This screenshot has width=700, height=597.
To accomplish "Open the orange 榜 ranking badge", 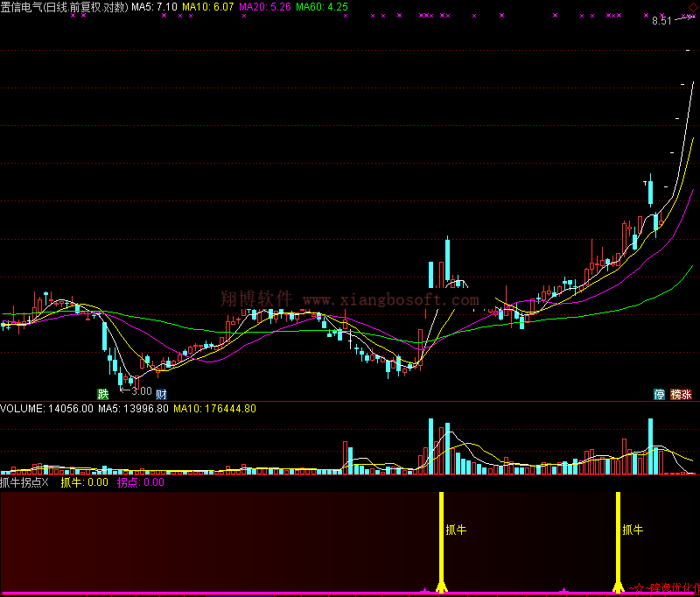I will (x=675, y=394).
